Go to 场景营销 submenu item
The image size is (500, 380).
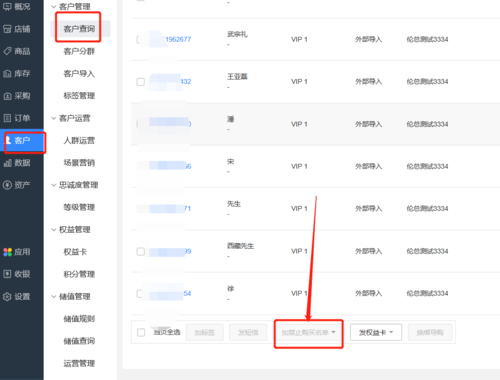coord(79,163)
